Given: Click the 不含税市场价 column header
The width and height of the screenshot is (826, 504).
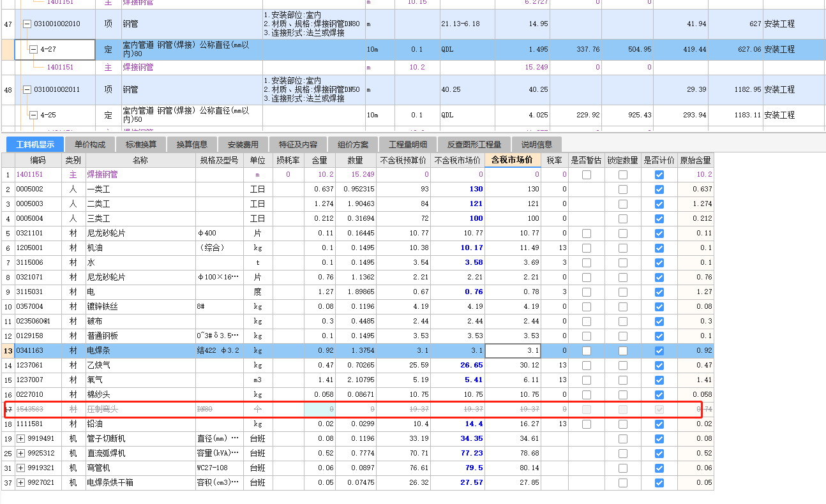Looking at the screenshot, I should click(458, 160).
